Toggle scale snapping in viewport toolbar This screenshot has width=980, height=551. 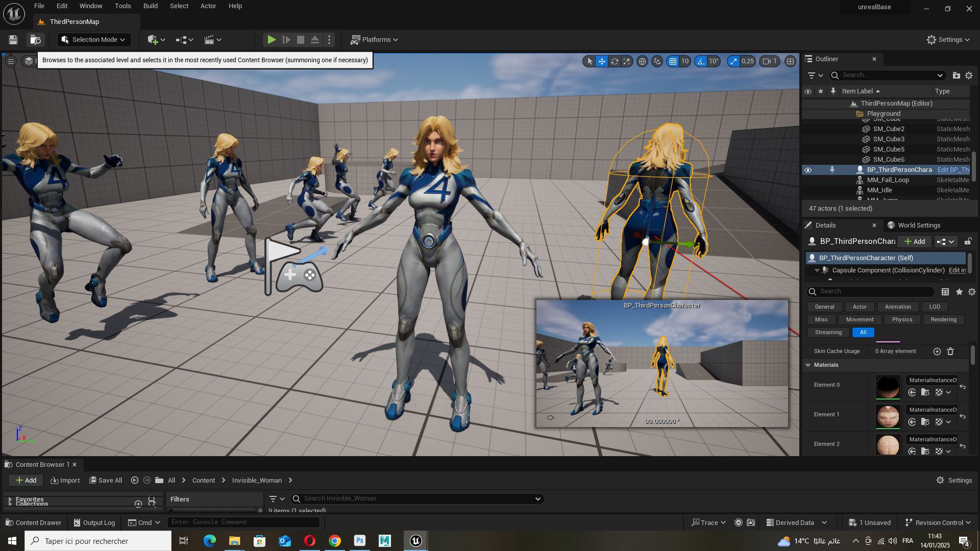tap(733, 61)
